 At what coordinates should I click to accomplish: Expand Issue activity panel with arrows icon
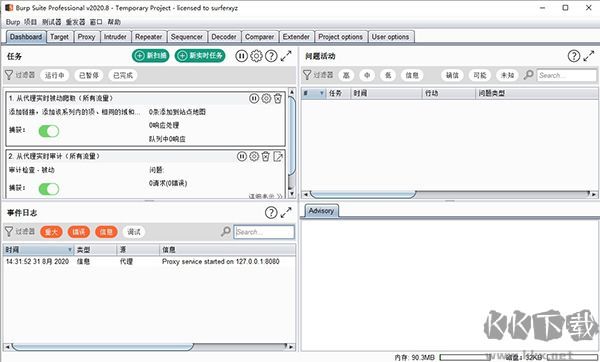(x=589, y=56)
